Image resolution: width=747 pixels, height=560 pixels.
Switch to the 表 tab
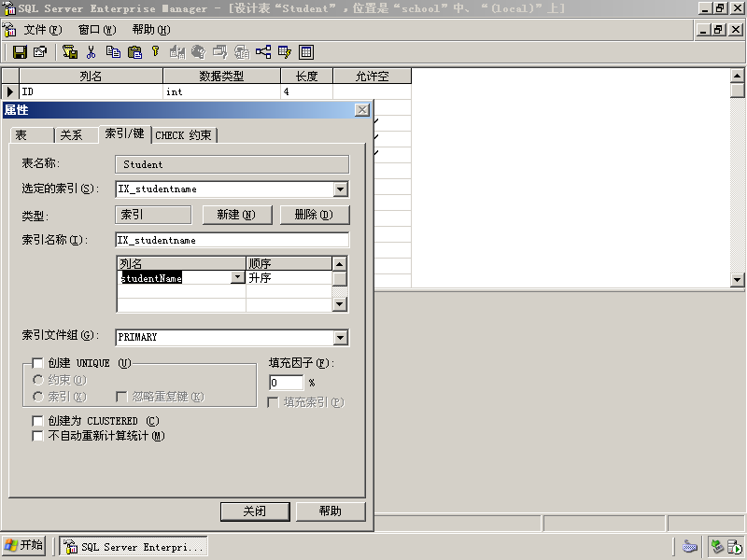pos(32,135)
